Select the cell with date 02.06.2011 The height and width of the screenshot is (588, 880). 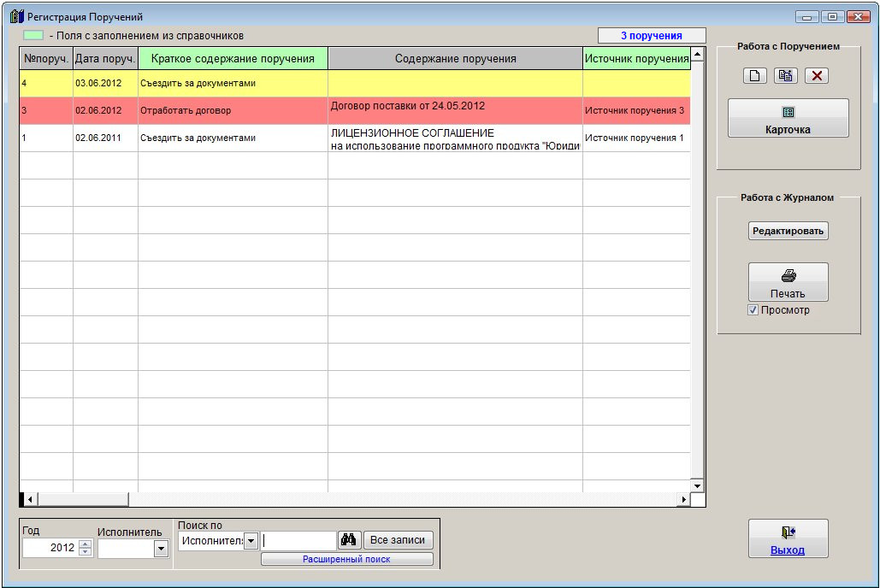pyautogui.click(x=105, y=138)
